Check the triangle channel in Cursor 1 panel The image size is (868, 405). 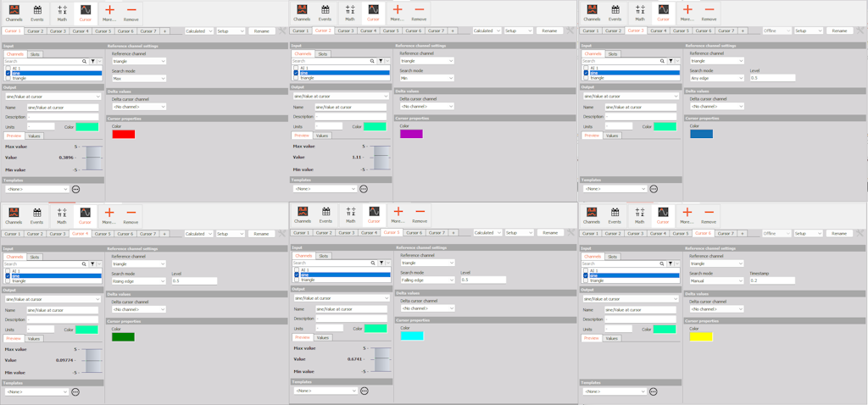8,78
